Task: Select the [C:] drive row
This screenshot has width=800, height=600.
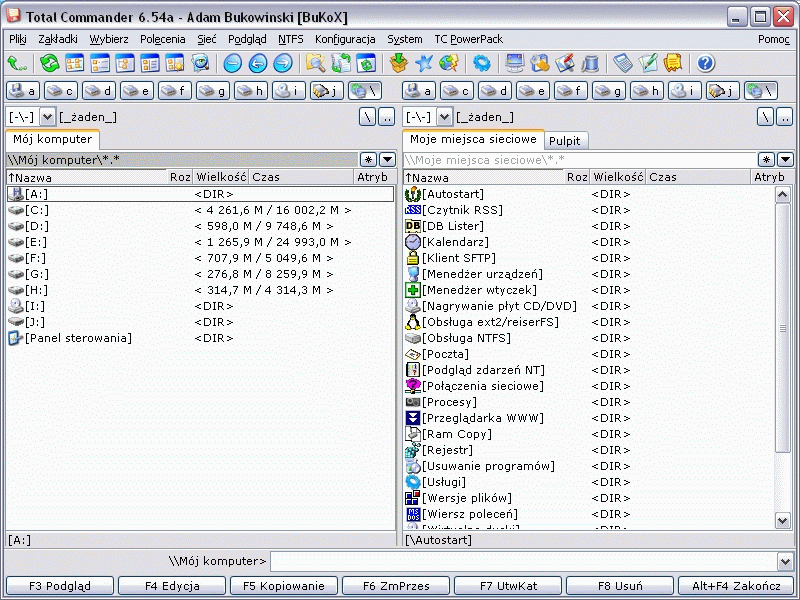Action: click(x=201, y=210)
